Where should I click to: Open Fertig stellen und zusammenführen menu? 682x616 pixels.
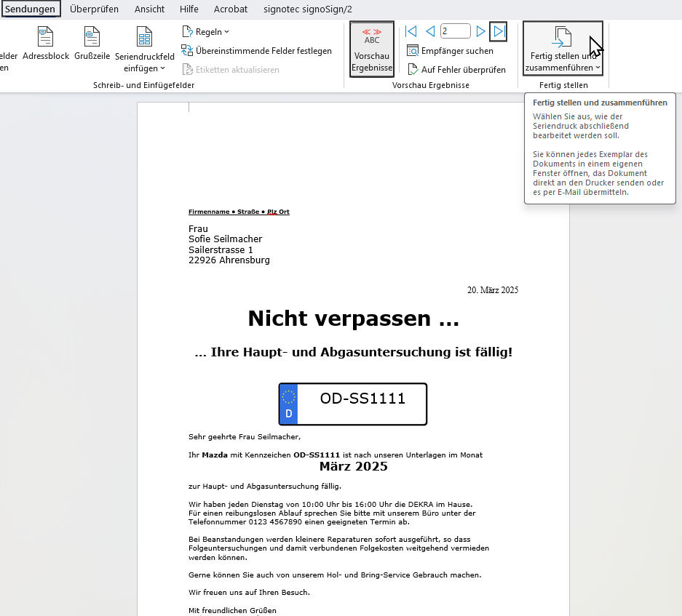[x=563, y=49]
